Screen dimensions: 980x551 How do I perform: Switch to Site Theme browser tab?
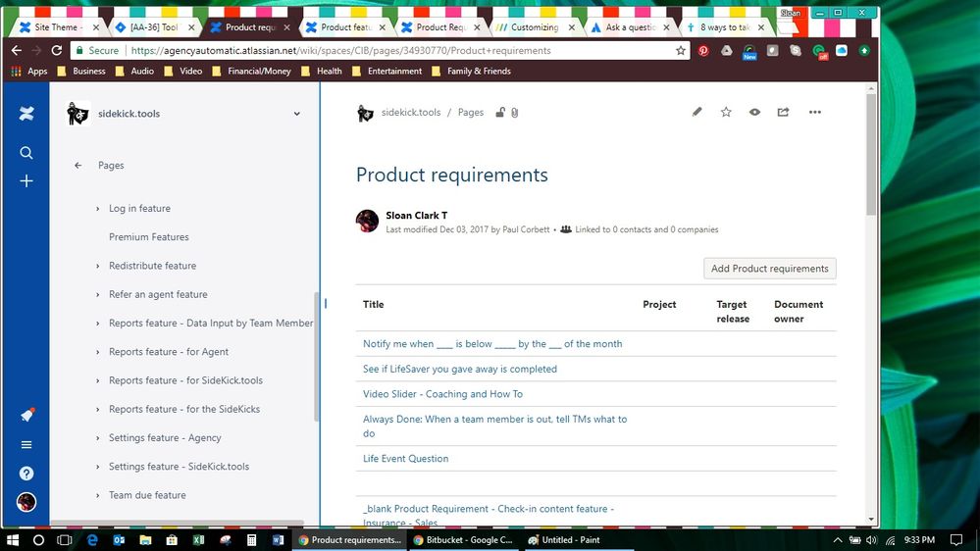[x=58, y=26]
